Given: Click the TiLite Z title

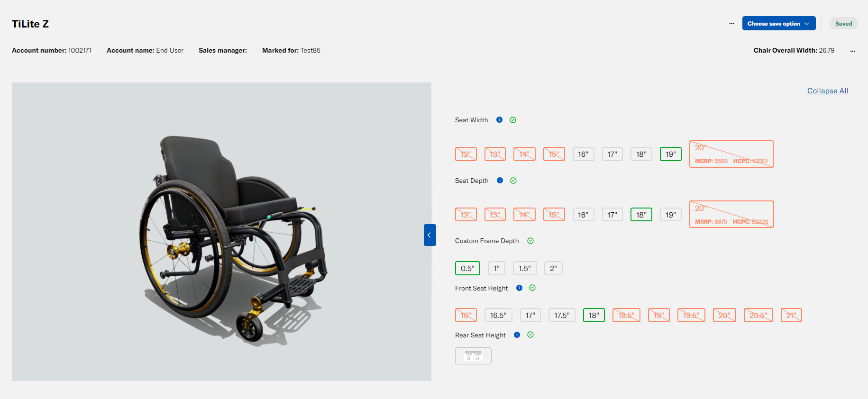Looking at the screenshot, I should 30,24.
